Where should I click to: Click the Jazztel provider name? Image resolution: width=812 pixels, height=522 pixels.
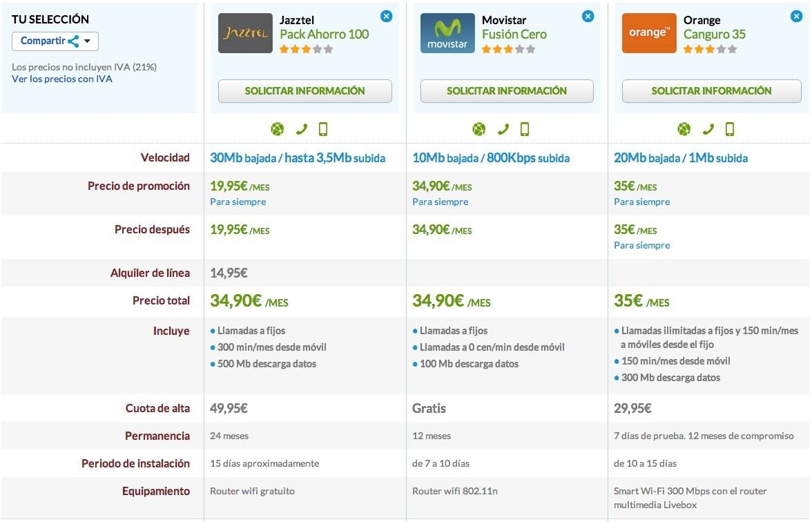(x=297, y=20)
